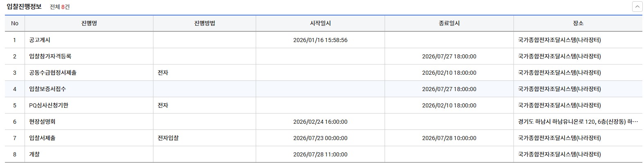Select the 입찰서제출 row
Image resolution: width=644 pixels, height=165 pixels.
click(x=42, y=138)
